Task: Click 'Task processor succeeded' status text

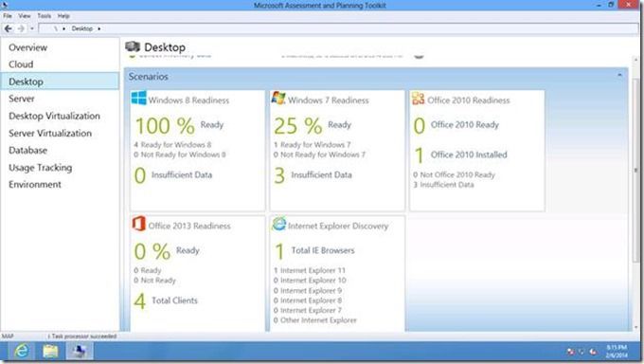Action: click(83, 336)
